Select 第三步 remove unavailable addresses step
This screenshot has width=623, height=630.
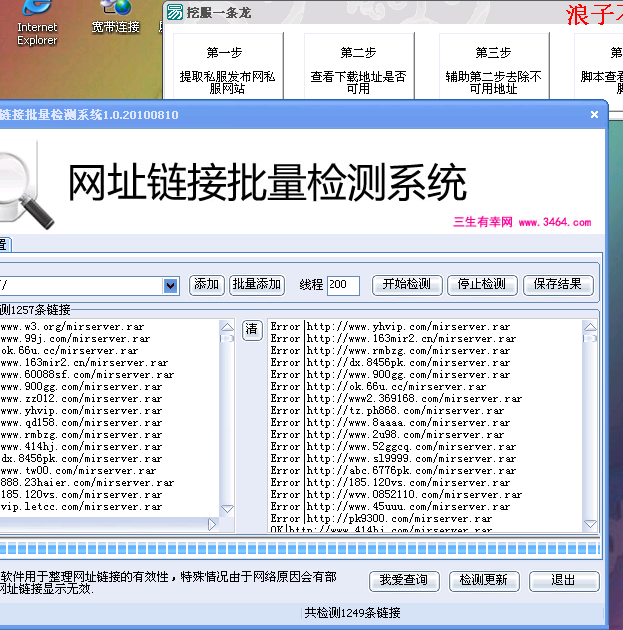pyautogui.click(x=493, y=65)
